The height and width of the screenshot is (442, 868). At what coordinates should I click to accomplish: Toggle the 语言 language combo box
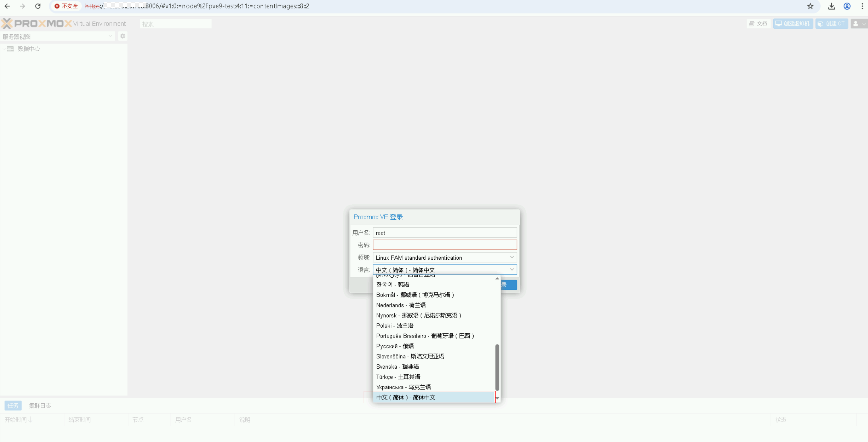click(512, 269)
